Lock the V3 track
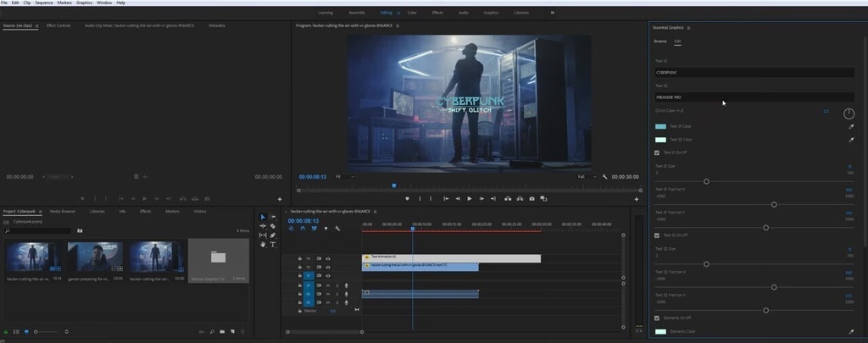The image size is (868, 343). coord(299,258)
